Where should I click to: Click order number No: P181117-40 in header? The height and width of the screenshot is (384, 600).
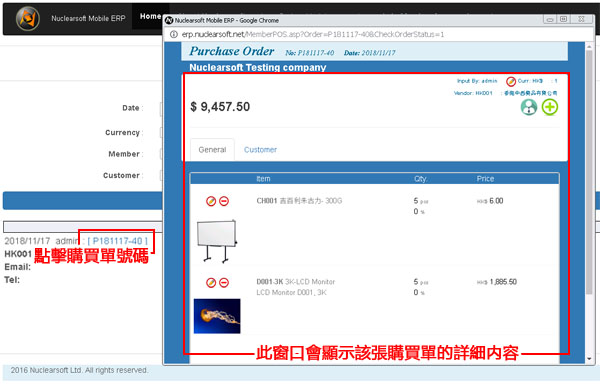[x=310, y=53]
